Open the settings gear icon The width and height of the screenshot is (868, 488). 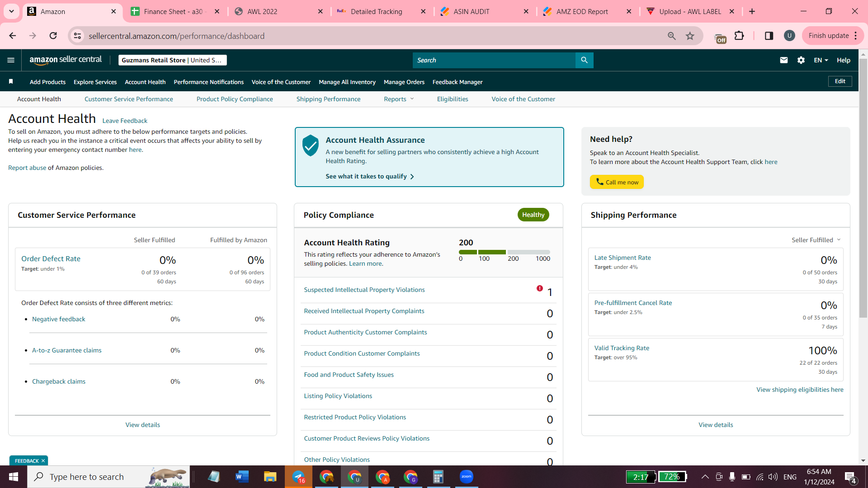click(x=801, y=60)
